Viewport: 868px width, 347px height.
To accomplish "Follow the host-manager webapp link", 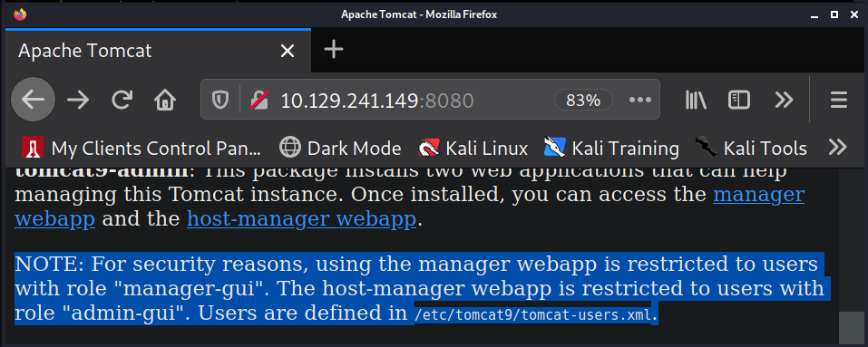I will click(301, 219).
